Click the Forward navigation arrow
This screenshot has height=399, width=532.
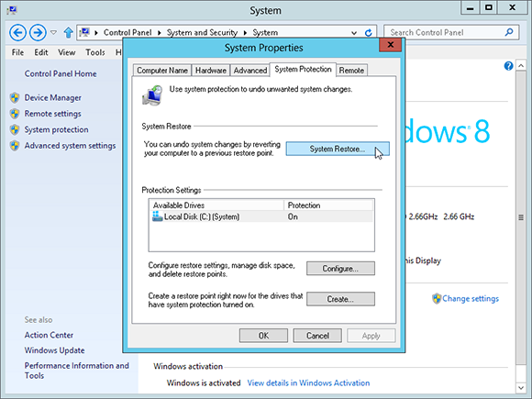click(x=38, y=33)
